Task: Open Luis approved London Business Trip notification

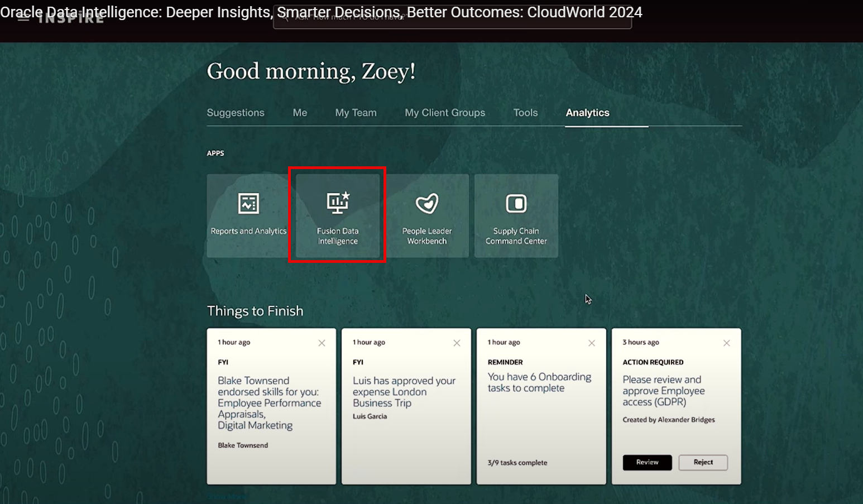Action: tap(404, 392)
